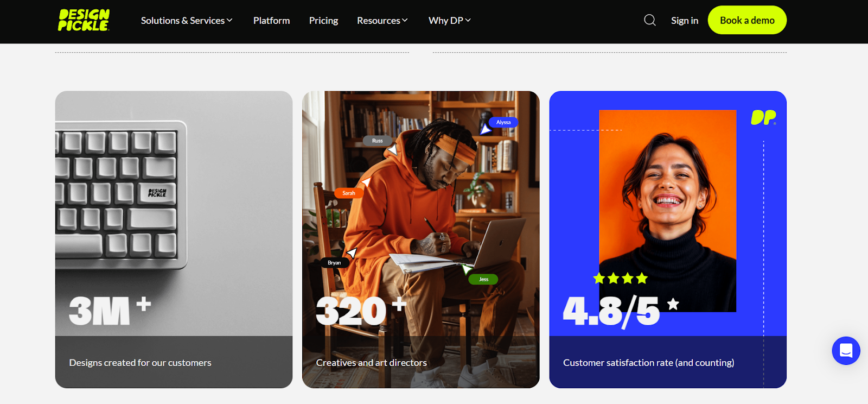
Task: Click the Book a demo button
Action: point(747,20)
